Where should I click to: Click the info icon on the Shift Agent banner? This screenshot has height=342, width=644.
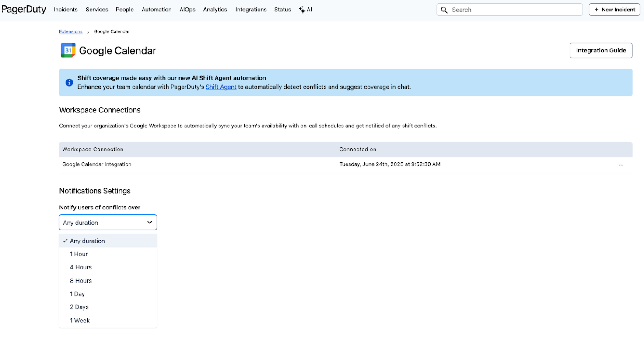[x=69, y=82]
